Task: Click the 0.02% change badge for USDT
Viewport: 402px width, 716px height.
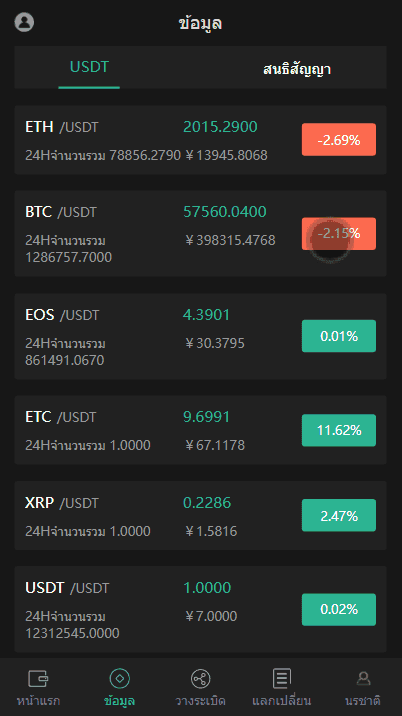Action: tap(339, 610)
